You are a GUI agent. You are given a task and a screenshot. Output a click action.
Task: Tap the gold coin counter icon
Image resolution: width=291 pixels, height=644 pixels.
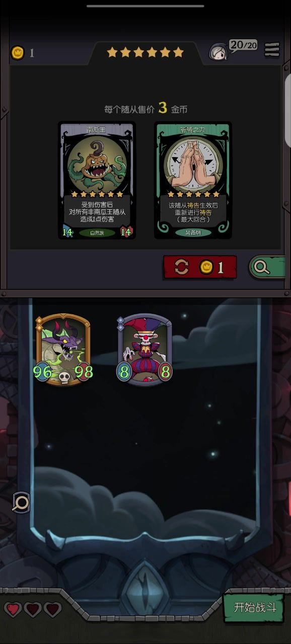(18, 53)
